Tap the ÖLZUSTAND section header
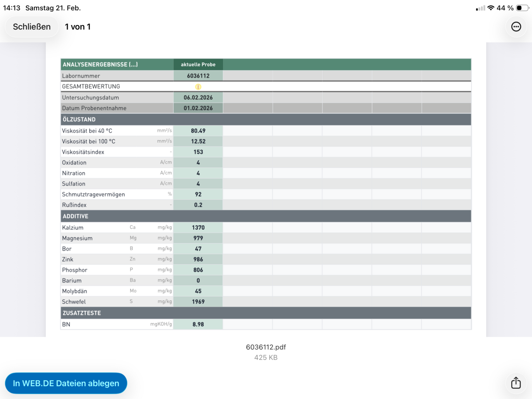The image size is (532, 399). [x=79, y=119]
